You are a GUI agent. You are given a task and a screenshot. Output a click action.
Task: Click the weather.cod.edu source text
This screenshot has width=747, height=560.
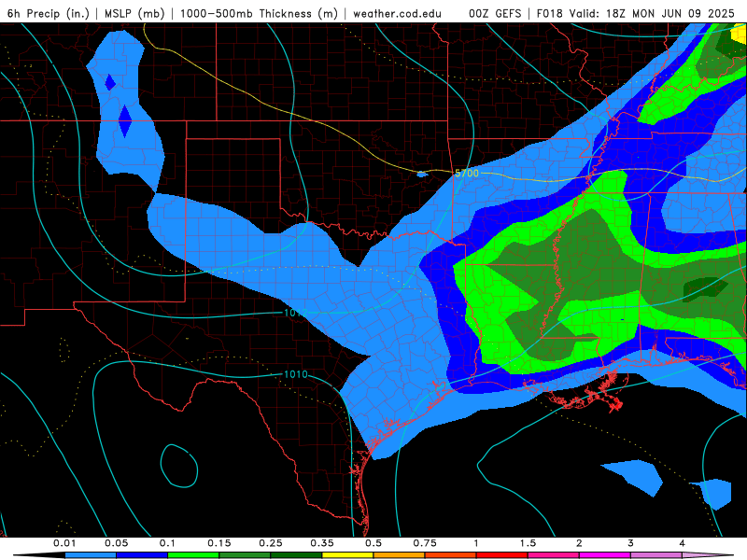click(x=397, y=14)
